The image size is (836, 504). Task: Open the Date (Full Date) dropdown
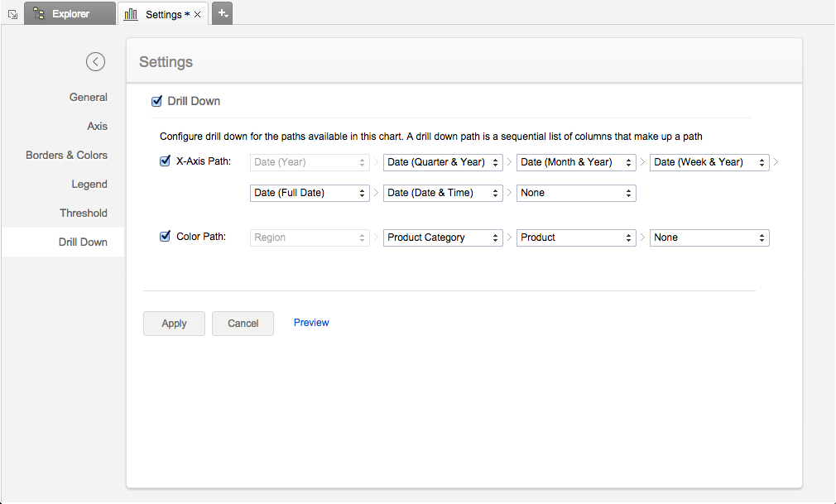click(310, 193)
